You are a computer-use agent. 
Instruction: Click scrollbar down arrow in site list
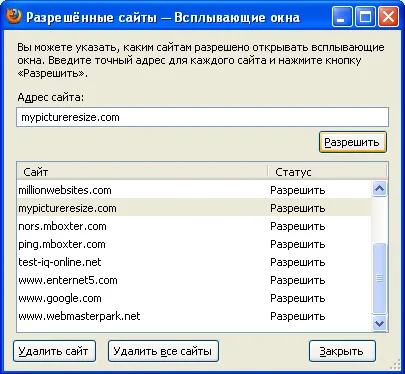[379, 323]
